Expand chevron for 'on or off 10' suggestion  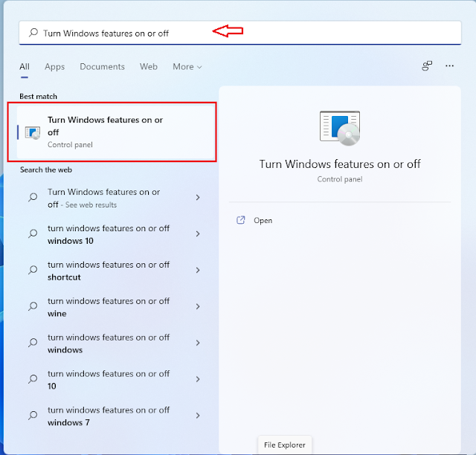(x=198, y=379)
